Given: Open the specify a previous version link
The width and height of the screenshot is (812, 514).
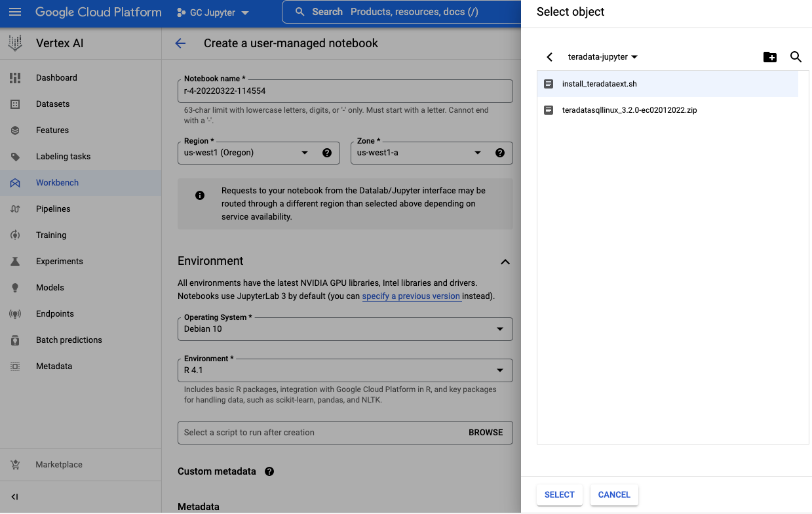Looking at the screenshot, I should pos(411,296).
